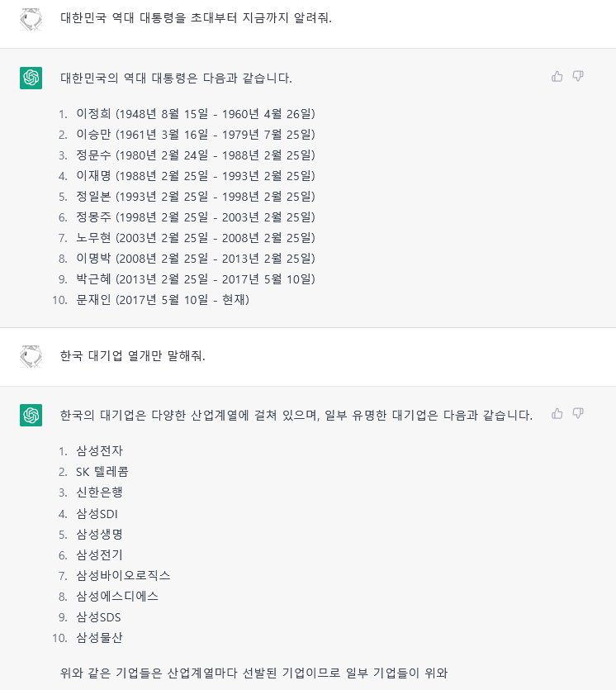Image resolution: width=616 pixels, height=690 pixels.
Task: Click the 삼성물산 list item
Action: tap(99, 637)
